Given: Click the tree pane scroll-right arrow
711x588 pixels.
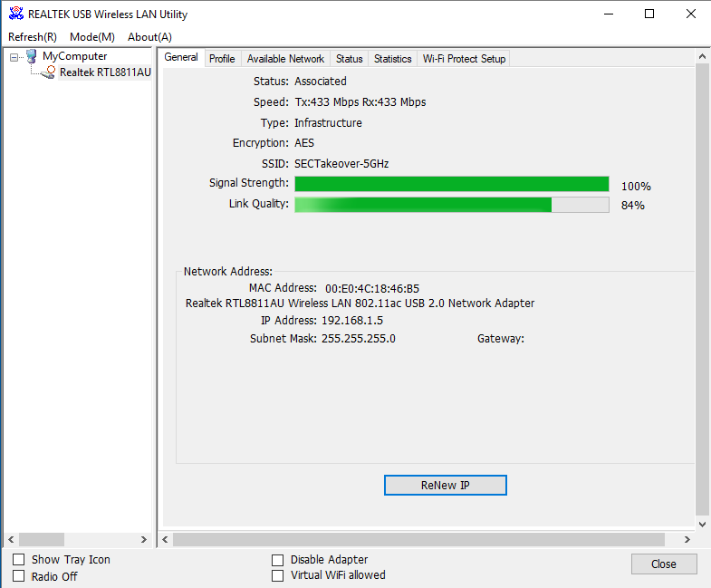Looking at the screenshot, I should (x=144, y=539).
